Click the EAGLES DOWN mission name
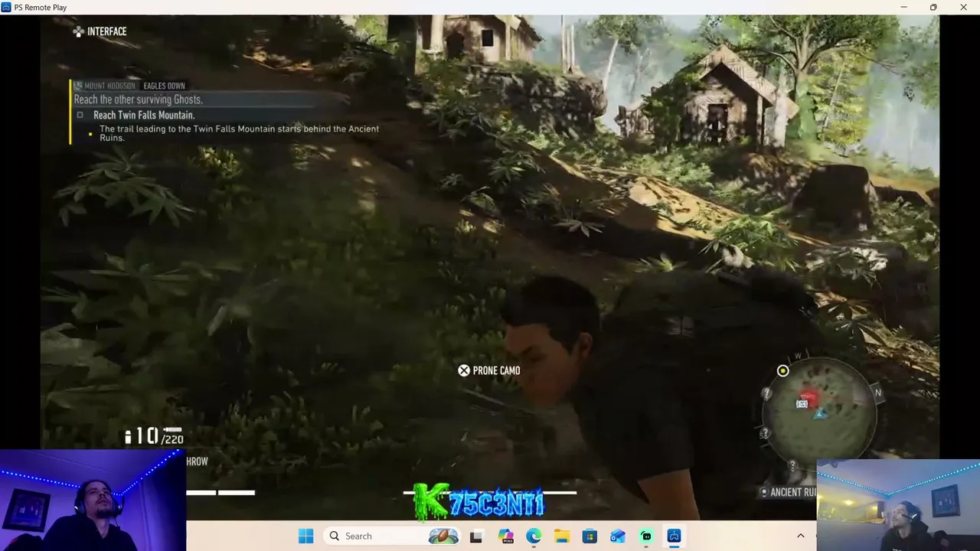 click(x=164, y=86)
